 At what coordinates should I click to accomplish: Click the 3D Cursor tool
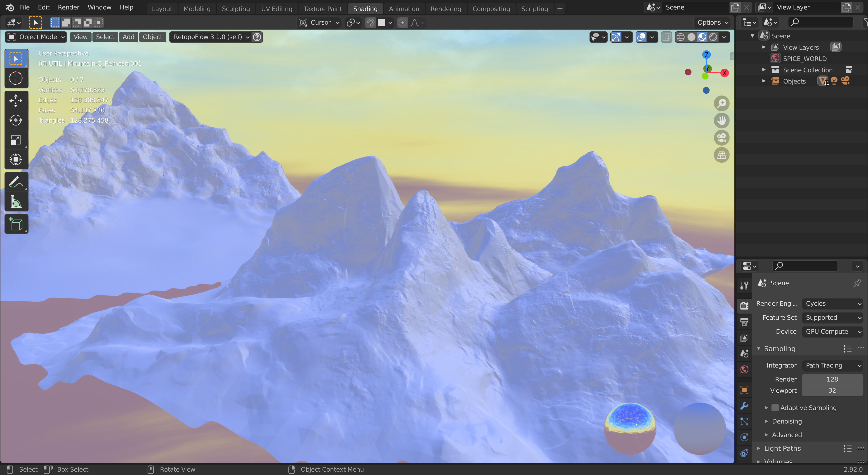click(16, 78)
